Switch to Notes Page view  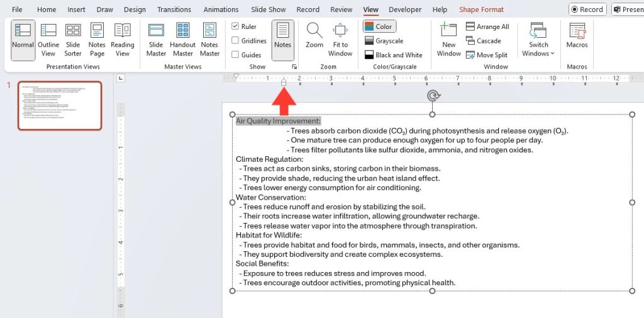tap(97, 40)
